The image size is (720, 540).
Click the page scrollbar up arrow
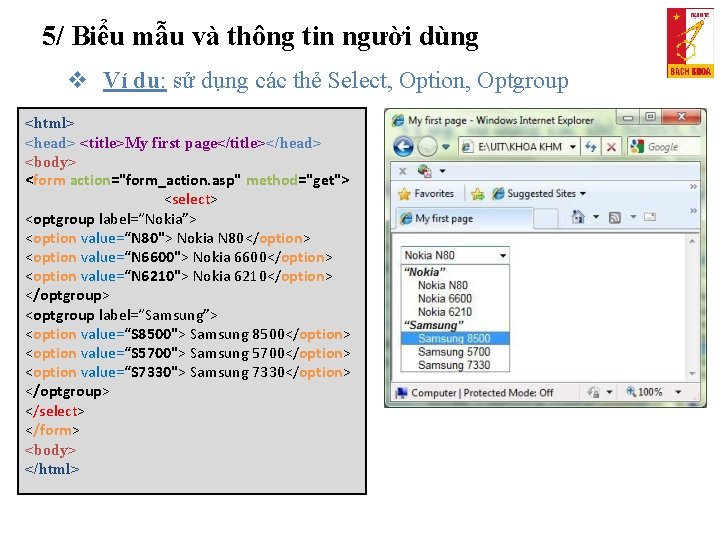[692, 241]
